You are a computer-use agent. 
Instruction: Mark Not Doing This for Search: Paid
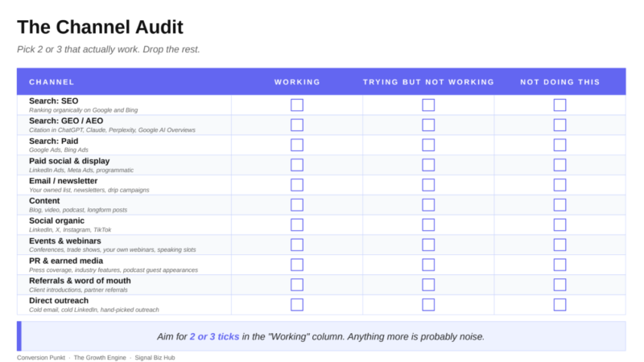[x=559, y=145]
